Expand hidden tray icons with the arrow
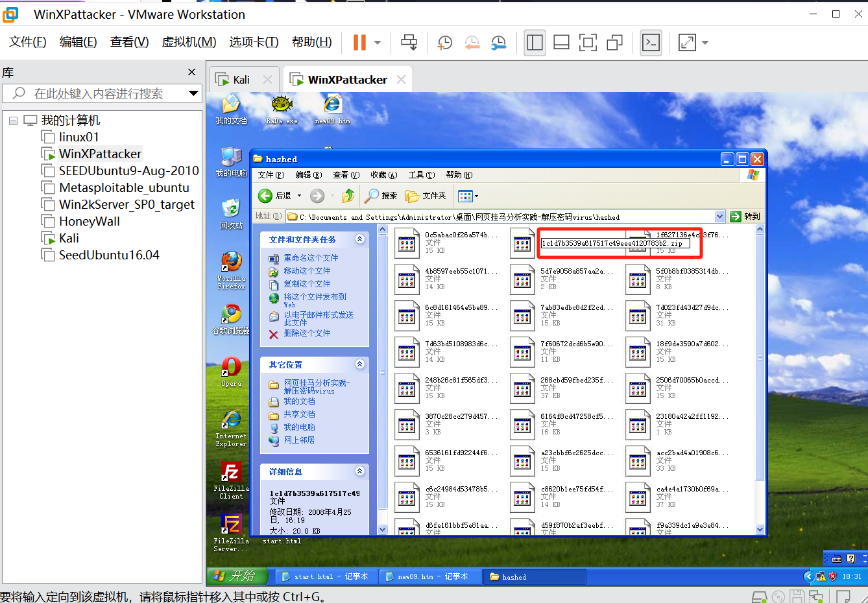The height and width of the screenshot is (603, 868). (808, 576)
